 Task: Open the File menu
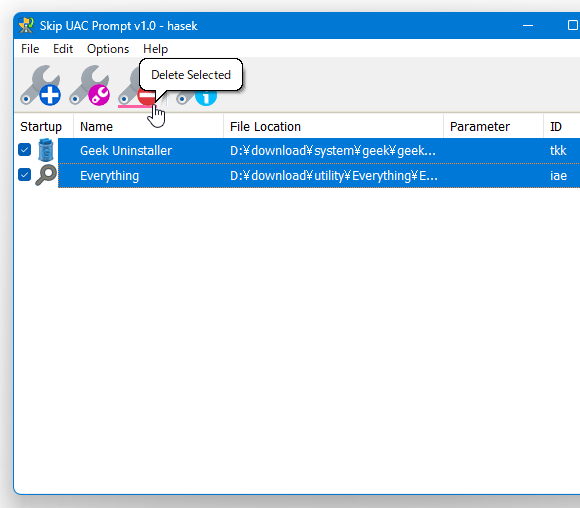(x=30, y=49)
